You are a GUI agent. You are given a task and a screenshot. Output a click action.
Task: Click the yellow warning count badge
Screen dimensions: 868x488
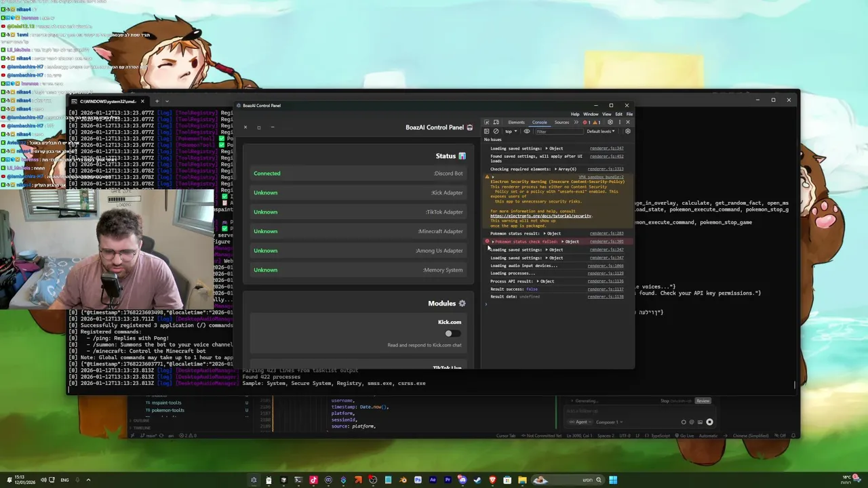(596, 122)
